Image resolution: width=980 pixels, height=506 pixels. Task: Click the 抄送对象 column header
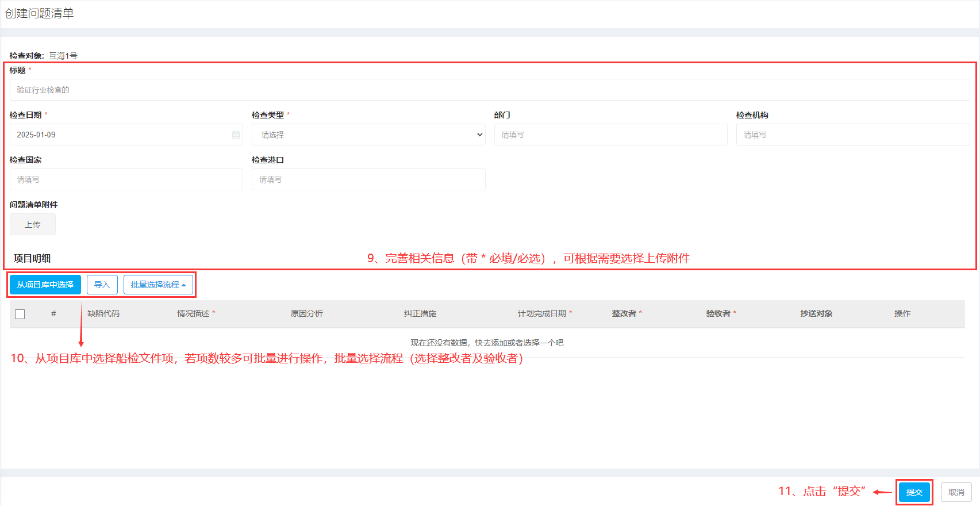click(816, 313)
